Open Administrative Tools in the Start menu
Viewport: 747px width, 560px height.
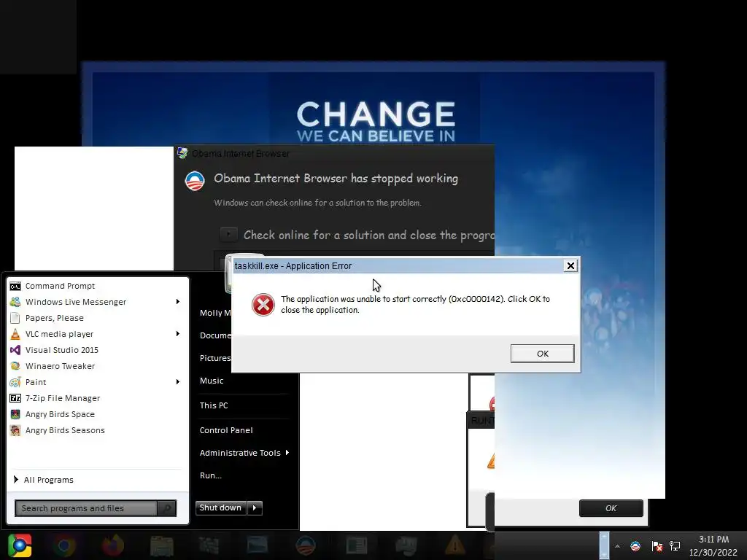tap(240, 453)
